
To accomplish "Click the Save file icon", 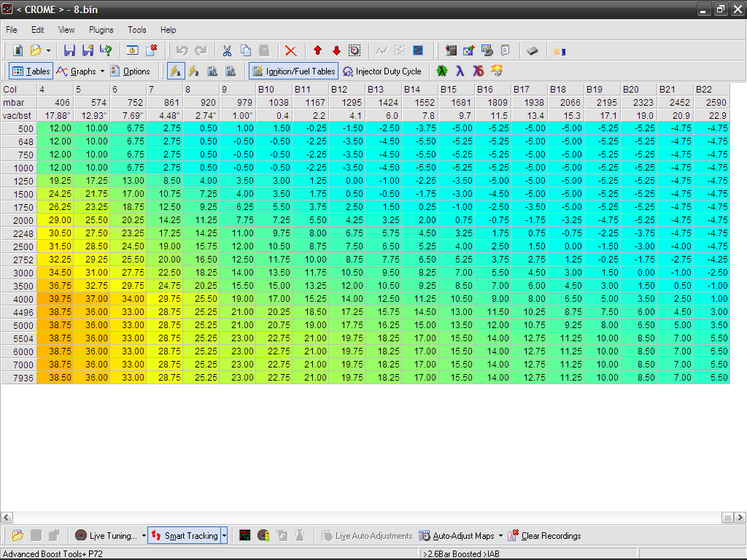I will coord(69,50).
